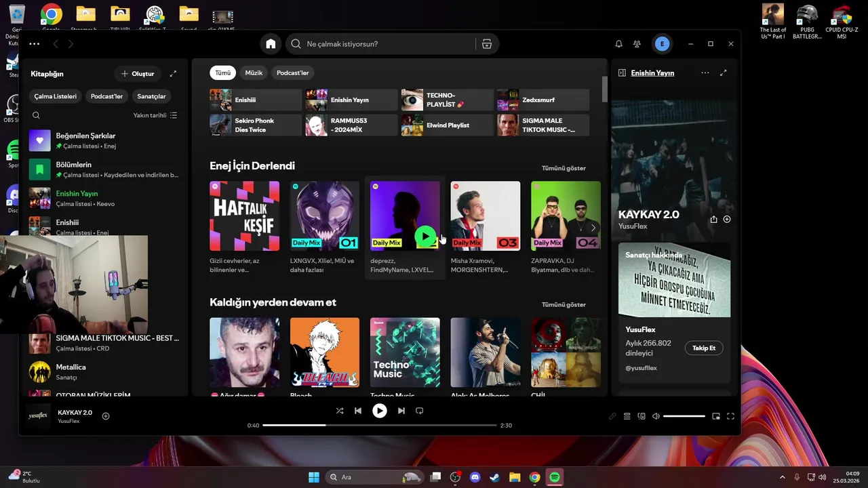Open Windows Start menu
Screen dimensions: 868x488
[x=314, y=477]
